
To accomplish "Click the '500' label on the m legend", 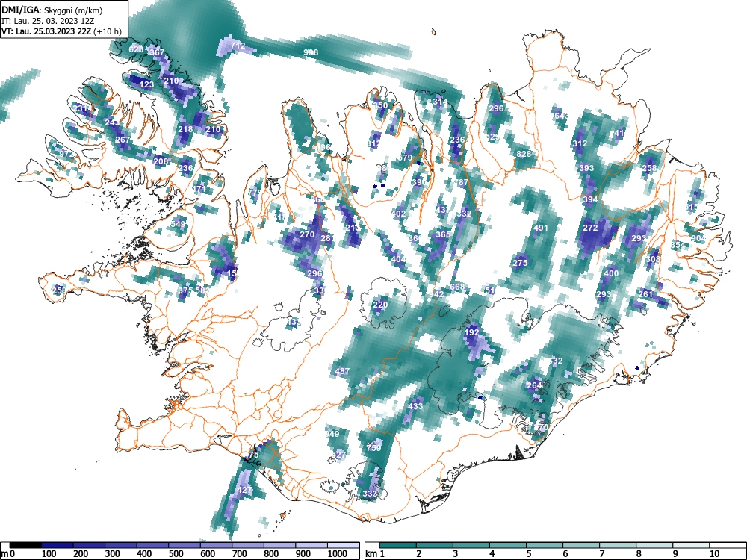I will coord(176,553).
